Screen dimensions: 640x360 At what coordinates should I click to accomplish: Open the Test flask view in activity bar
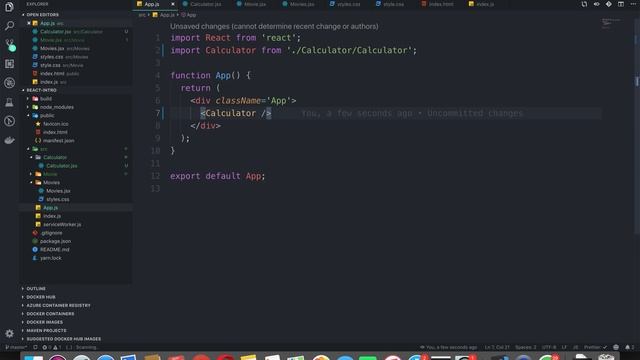tap(9, 102)
